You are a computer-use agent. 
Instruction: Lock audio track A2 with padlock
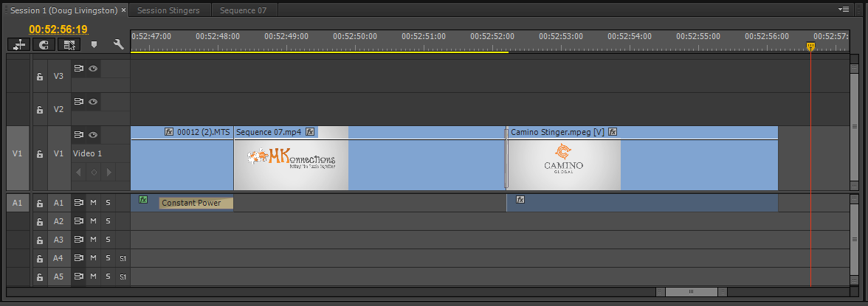click(x=40, y=221)
